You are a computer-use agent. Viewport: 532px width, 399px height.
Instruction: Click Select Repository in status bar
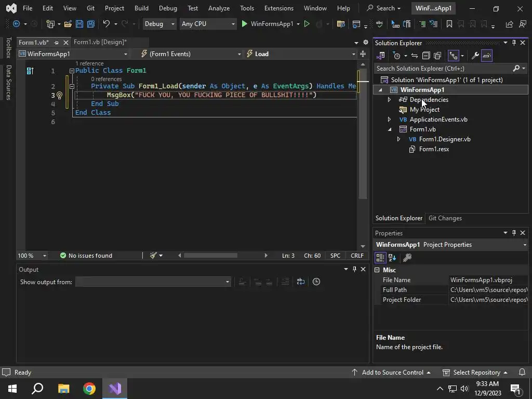[475, 372]
